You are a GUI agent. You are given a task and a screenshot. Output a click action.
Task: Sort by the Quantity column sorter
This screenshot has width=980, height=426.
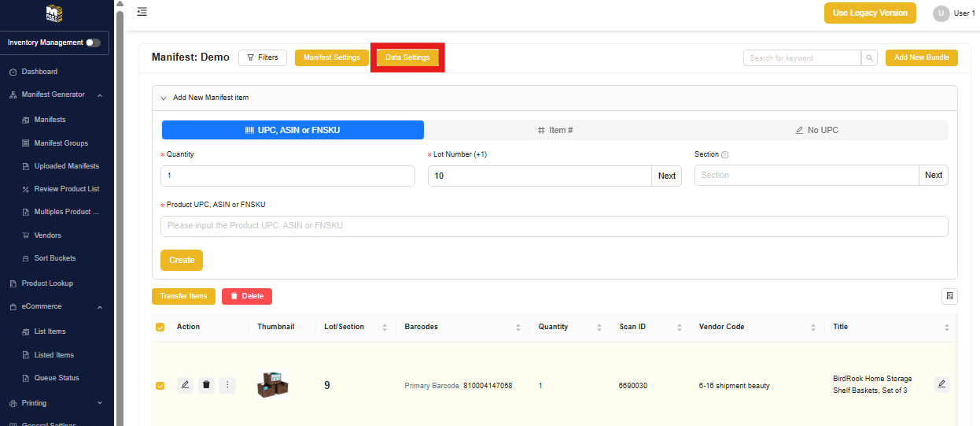click(x=599, y=327)
